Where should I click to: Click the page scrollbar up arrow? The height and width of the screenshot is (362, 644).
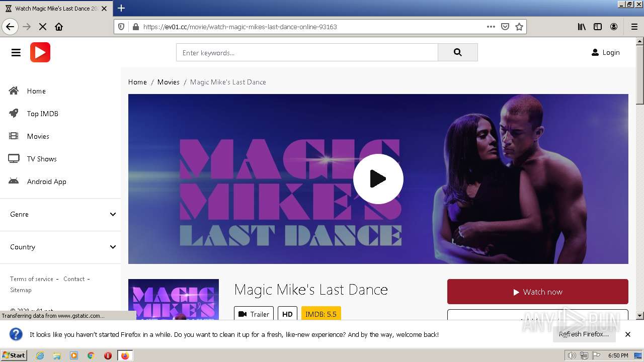click(640, 42)
